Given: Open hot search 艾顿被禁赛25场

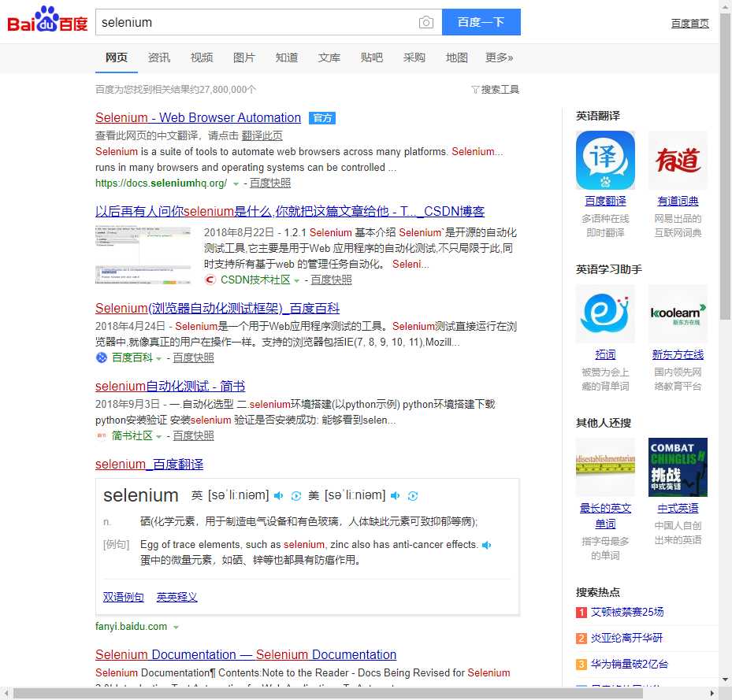Looking at the screenshot, I should coord(627,612).
